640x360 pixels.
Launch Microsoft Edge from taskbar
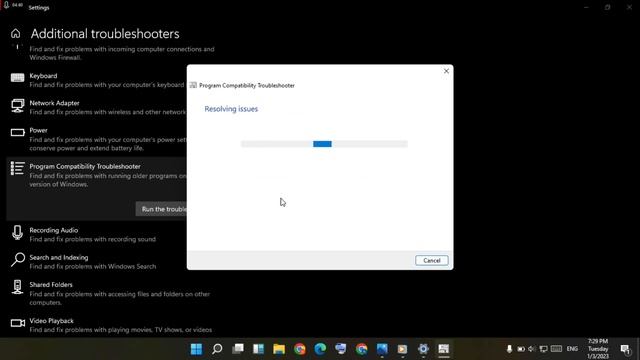tap(320, 349)
